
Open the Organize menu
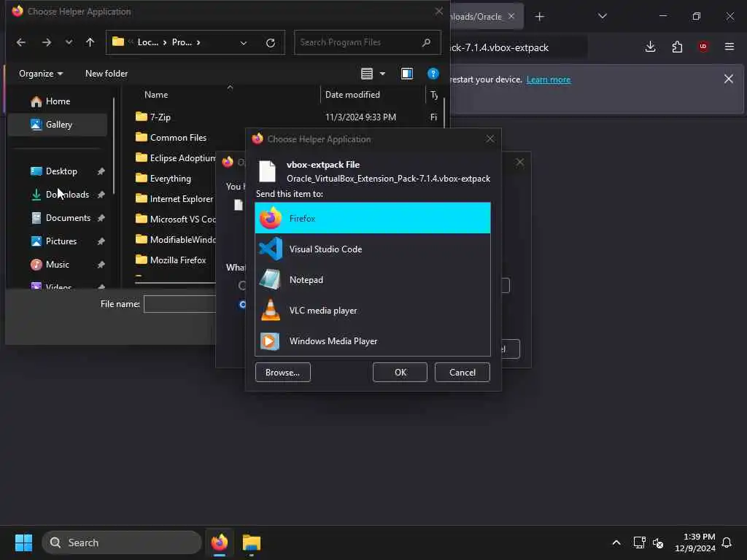pyautogui.click(x=41, y=74)
